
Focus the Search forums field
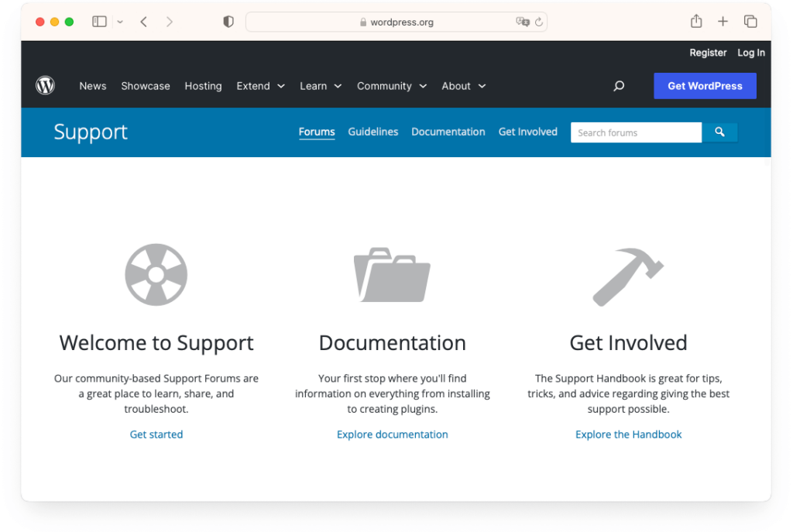click(637, 132)
